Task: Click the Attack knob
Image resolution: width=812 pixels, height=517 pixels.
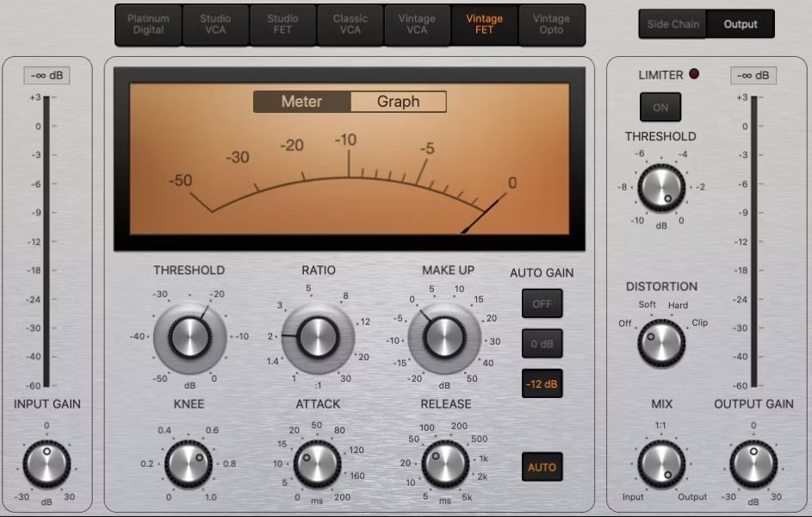Action: pyautogui.click(x=317, y=464)
